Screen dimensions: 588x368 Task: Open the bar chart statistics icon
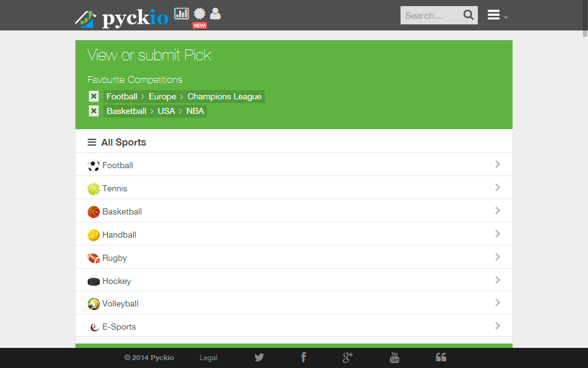point(181,14)
